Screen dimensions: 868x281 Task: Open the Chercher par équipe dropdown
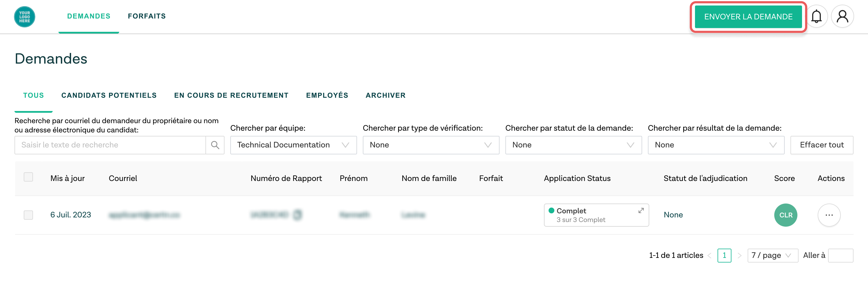(x=293, y=145)
